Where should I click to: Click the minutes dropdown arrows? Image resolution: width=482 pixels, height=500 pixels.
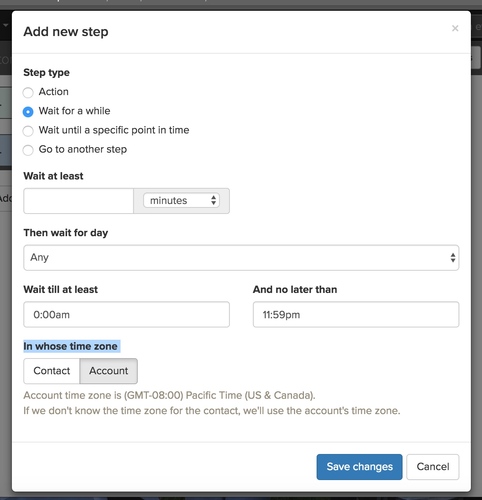213,201
